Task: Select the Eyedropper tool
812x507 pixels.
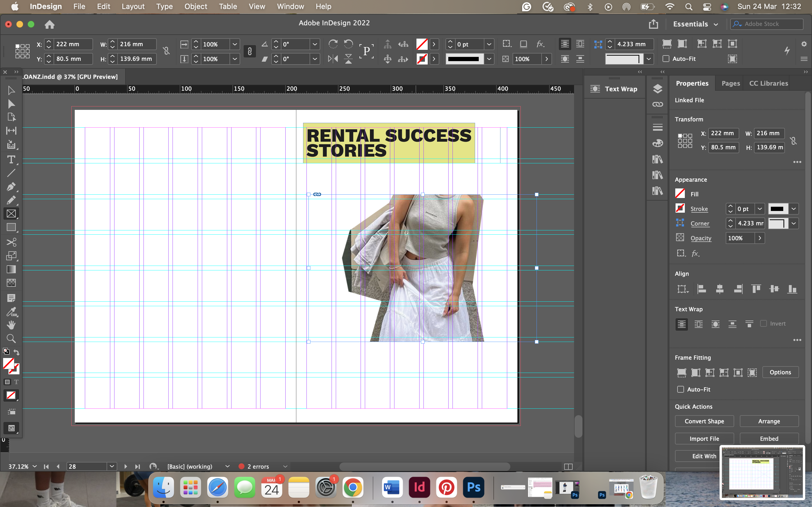Action: point(11,312)
